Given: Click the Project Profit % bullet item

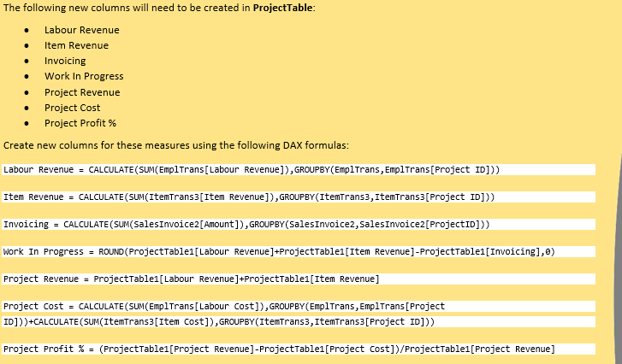Looking at the screenshot, I should click(80, 123).
